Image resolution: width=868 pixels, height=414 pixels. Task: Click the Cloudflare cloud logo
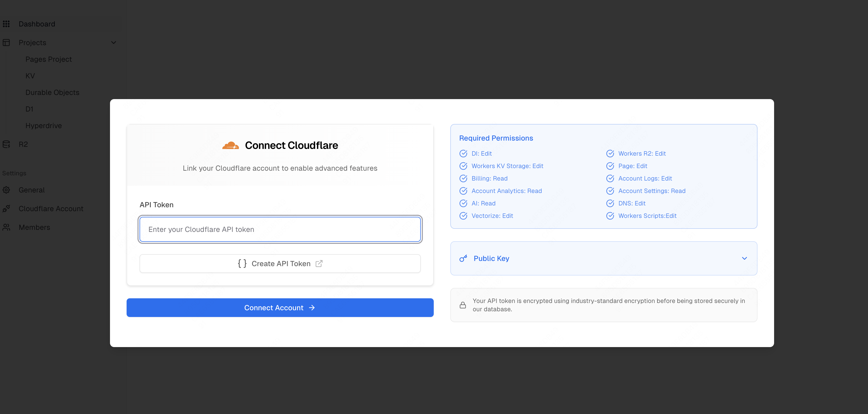(230, 145)
